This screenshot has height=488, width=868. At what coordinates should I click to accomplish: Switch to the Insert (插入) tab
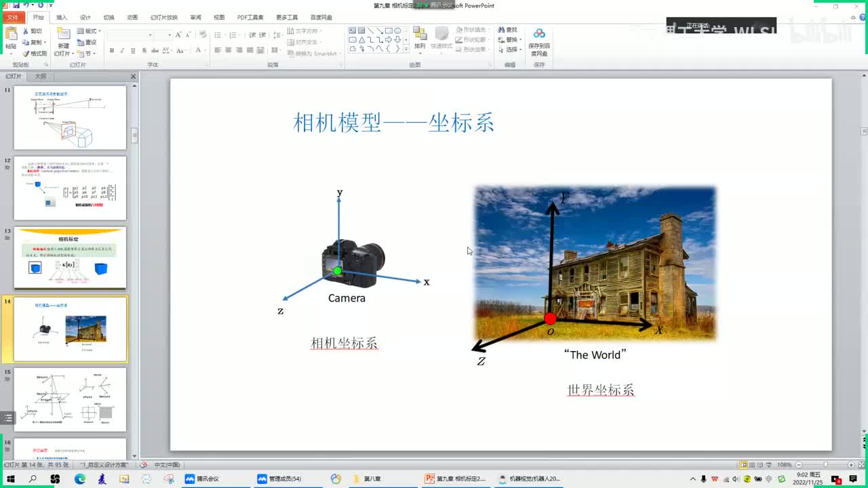pyautogui.click(x=62, y=17)
